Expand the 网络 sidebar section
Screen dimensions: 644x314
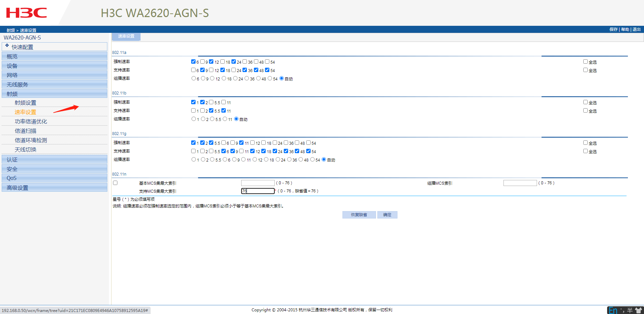[x=54, y=75]
